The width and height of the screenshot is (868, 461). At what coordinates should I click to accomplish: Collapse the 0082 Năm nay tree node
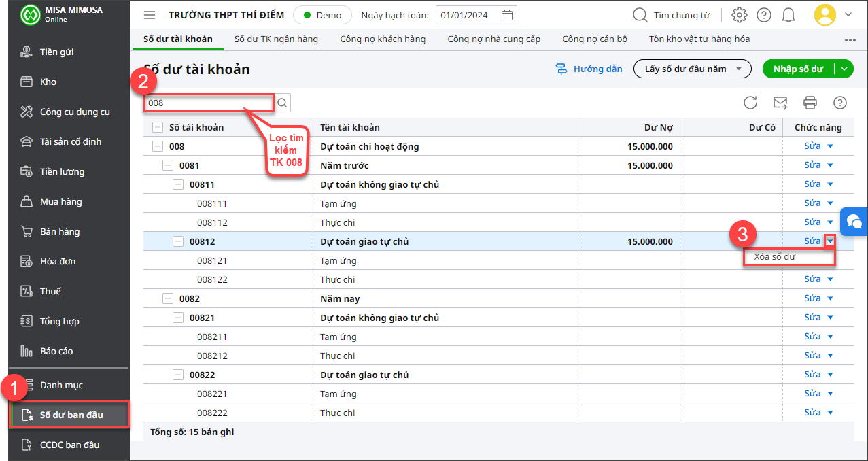pyautogui.click(x=168, y=298)
